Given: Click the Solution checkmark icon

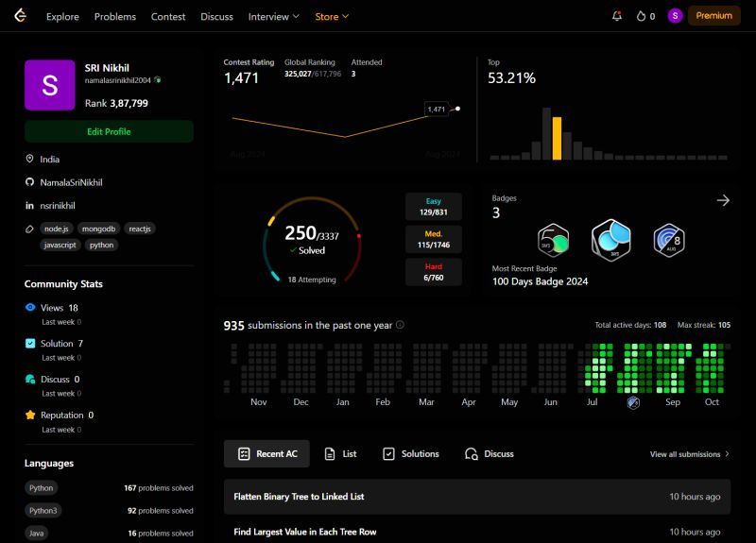Looking at the screenshot, I should 30,343.
